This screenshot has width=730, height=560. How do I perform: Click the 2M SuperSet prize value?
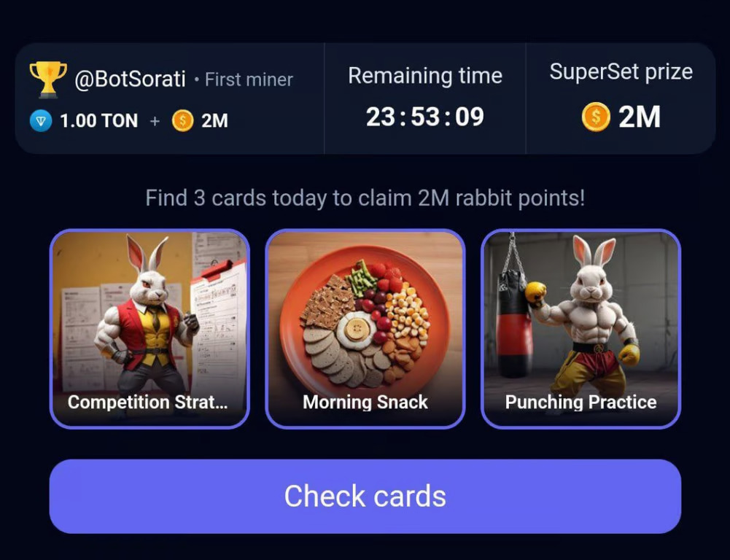tap(640, 117)
